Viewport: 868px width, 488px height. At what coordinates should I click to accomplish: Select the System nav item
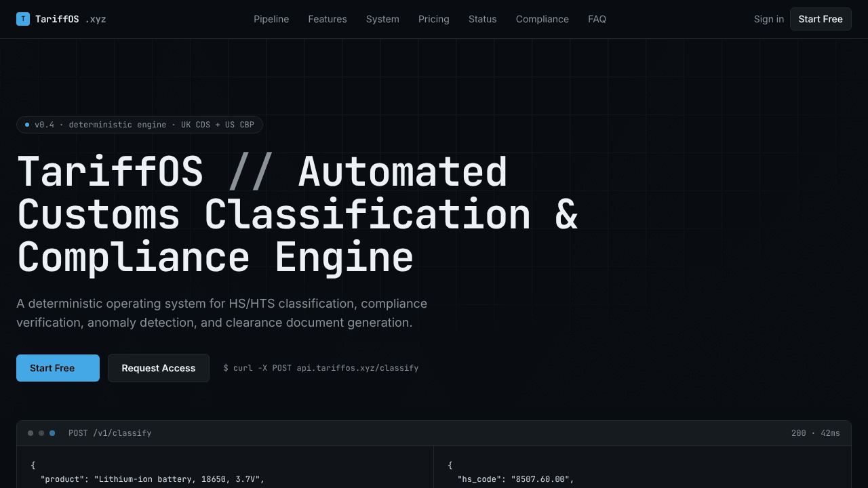coord(382,19)
